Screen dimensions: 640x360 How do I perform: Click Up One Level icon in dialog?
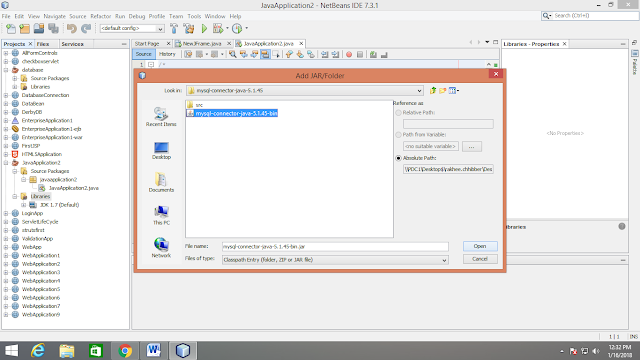click(433, 91)
